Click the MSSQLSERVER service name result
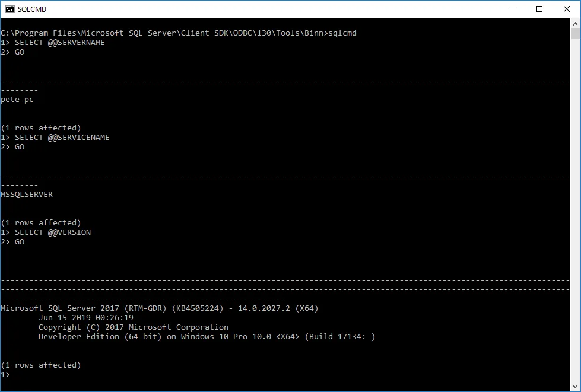581x392 pixels. click(x=27, y=195)
